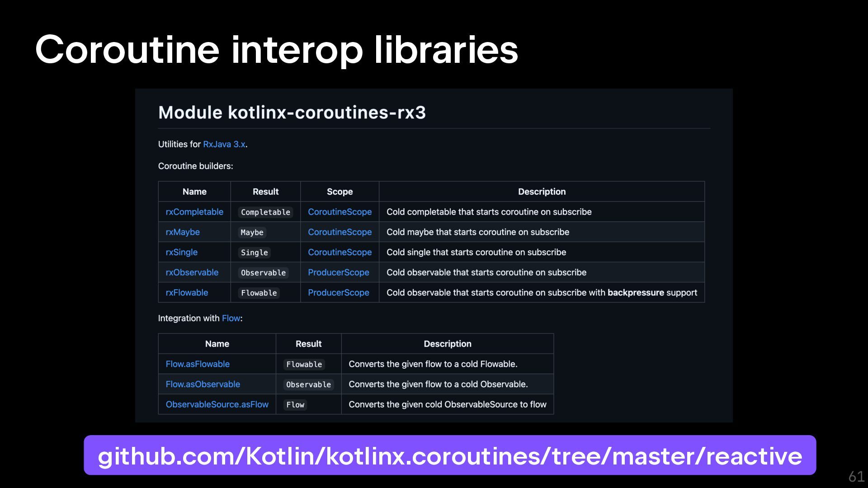Click the Completable code tag
Image resolution: width=868 pixels, height=488 pixels.
pos(265,212)
